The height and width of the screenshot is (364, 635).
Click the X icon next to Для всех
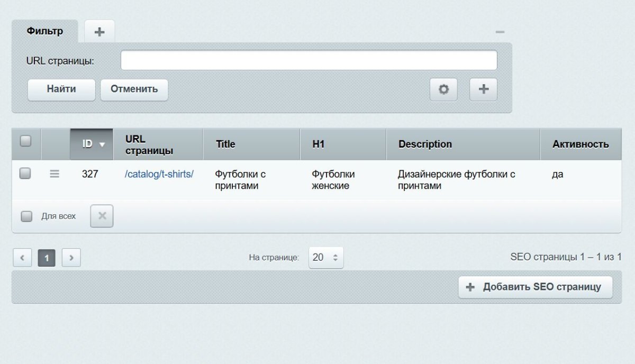[101, 216]
